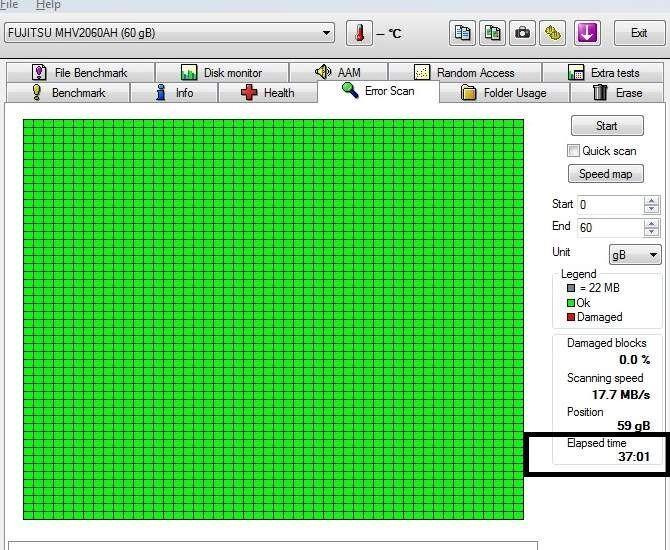Open the Unit gB dropdown
The width and height of the screenshot is (670, 550).
click(635, 255)
